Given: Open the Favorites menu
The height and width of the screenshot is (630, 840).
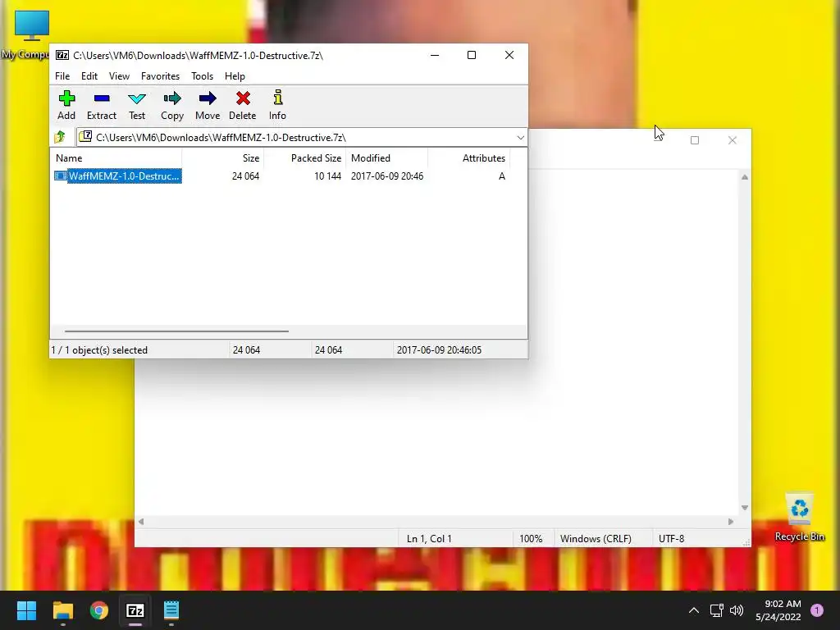Looking at the screenshot, I should tap(160, 76).
